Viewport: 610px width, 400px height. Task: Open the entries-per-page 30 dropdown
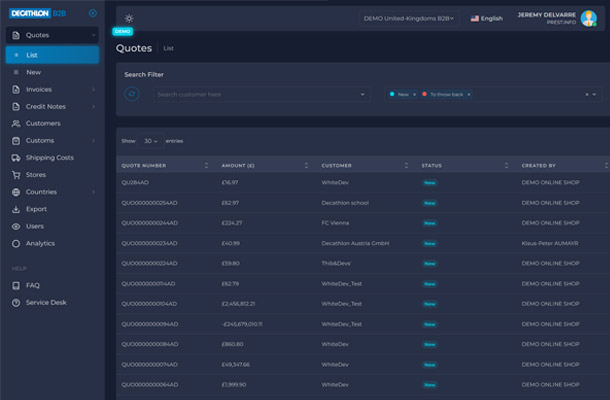(151, 141)
